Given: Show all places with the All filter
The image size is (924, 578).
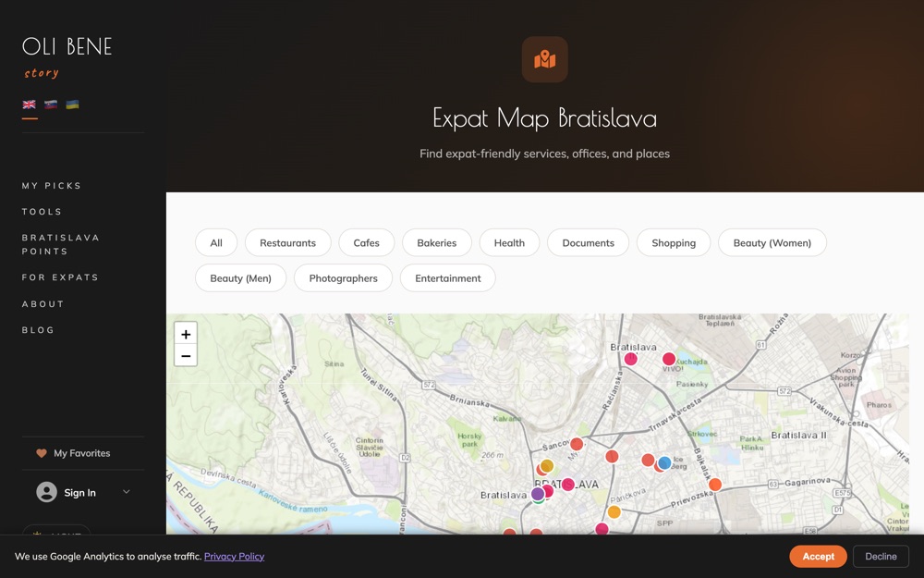Looking at the screenshot, I should coord(216,242).
